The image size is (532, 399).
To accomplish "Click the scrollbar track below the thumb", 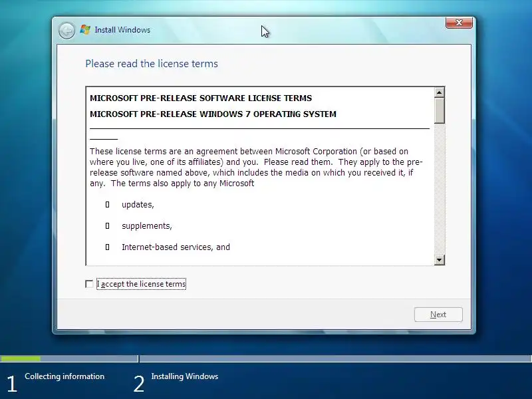I will pos(440,190).
